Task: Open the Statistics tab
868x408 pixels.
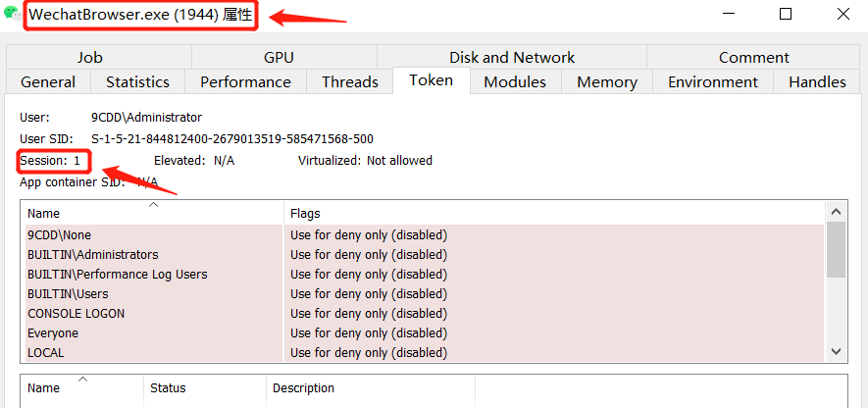Action: coord(138,82)
